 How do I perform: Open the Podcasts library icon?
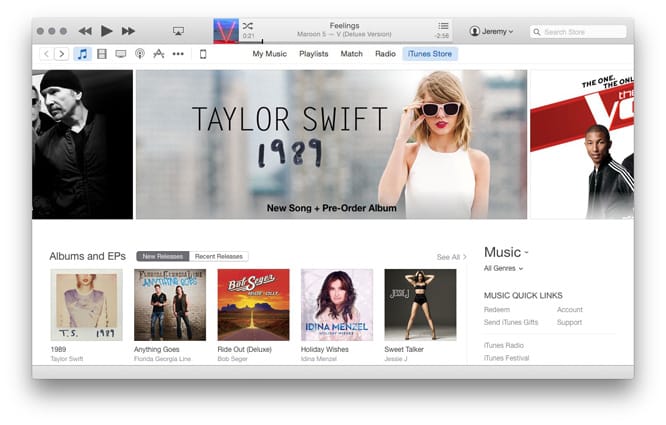(140, 54)
